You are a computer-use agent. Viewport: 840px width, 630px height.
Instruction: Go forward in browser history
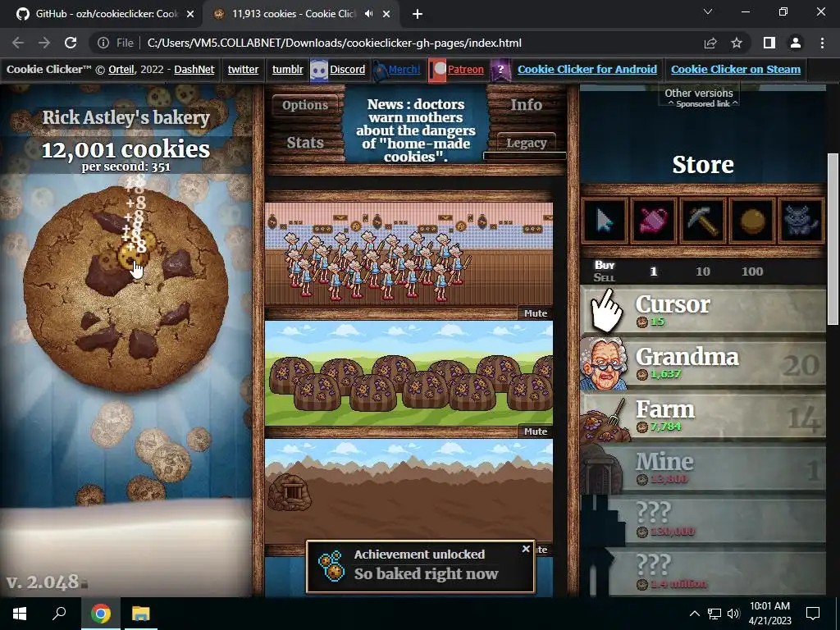point(44,43)
